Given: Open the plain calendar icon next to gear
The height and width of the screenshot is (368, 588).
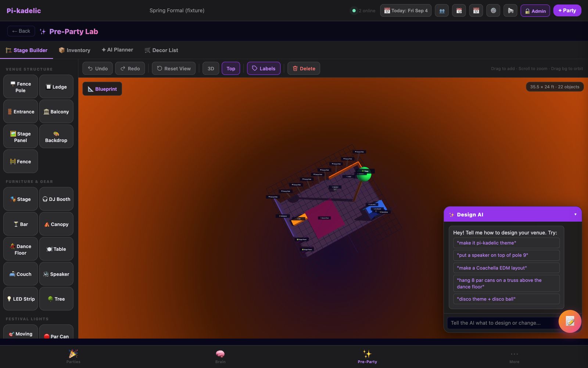Looking at the screenshot, I should coord(476,11).
